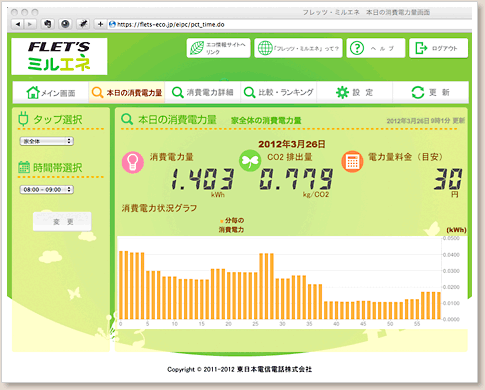Click the plug icon beside タップ選択
Image resolution: width=485 pixels, height=390 pixels.
tap(23, 119)
